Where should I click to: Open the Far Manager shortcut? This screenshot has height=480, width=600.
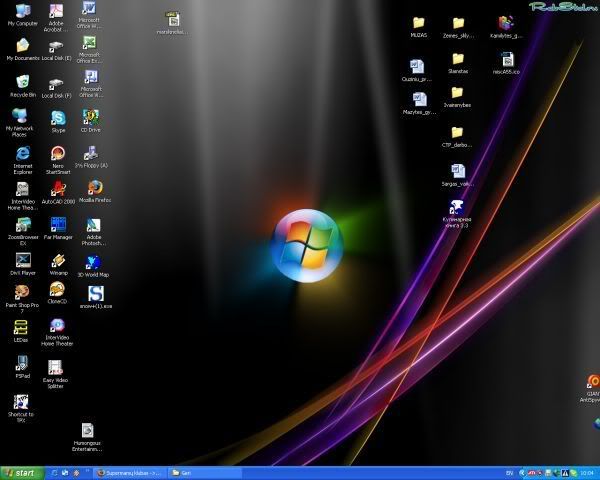58,228
